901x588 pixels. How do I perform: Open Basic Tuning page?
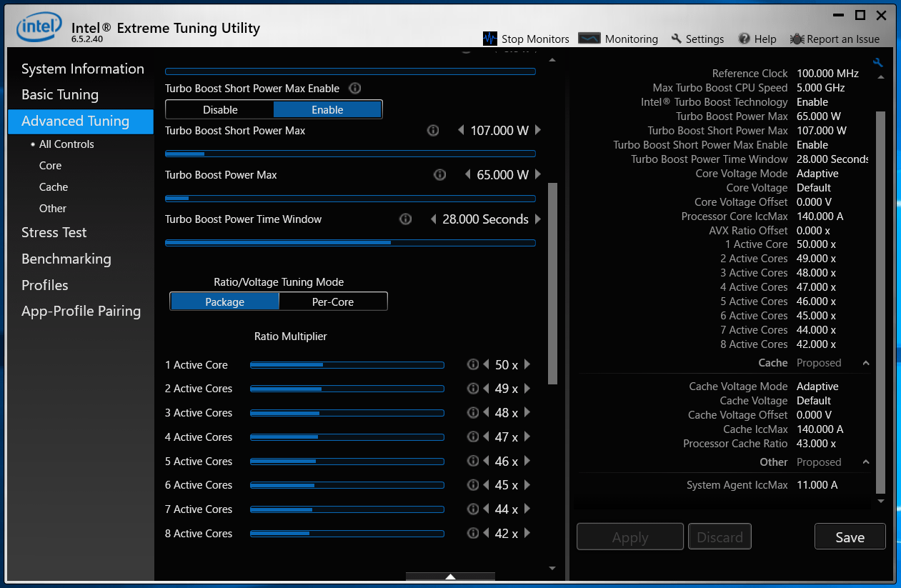[60, 94]
